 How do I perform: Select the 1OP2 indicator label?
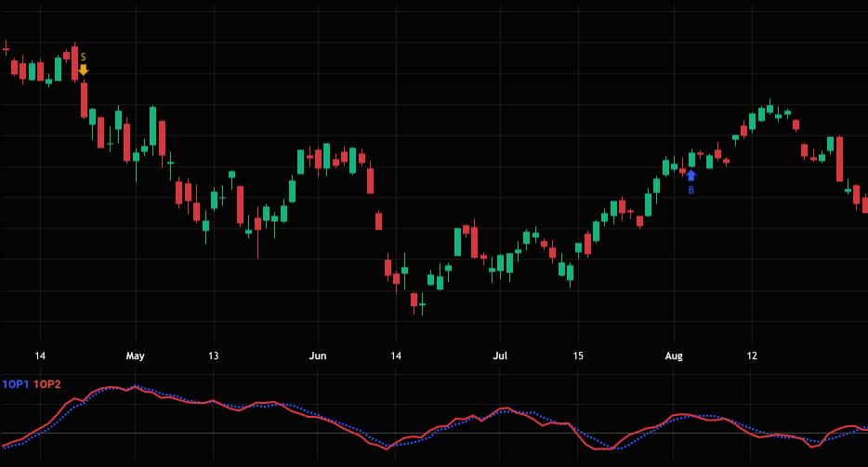click(47, 384)
